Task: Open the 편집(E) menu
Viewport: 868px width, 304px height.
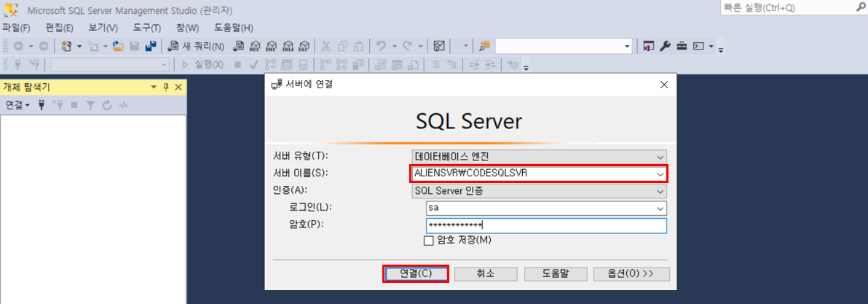Action: click(60, 28)
